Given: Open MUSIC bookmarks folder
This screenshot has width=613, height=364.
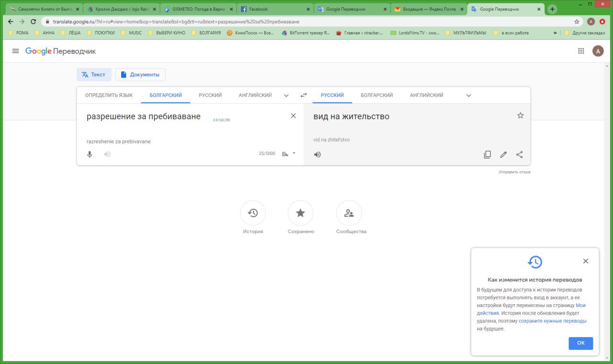Looking at the screenshot, I should (x=131, y=33).
